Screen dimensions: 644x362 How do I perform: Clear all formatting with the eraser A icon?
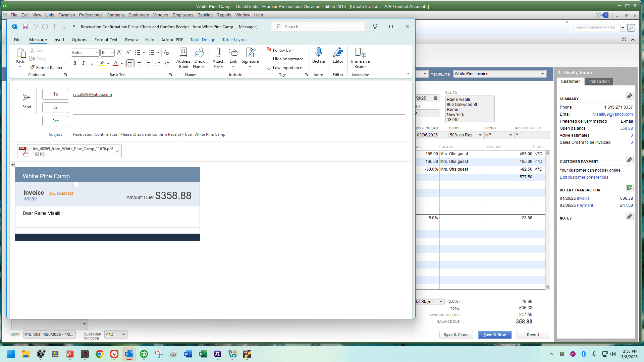click(x=166, y=53)
